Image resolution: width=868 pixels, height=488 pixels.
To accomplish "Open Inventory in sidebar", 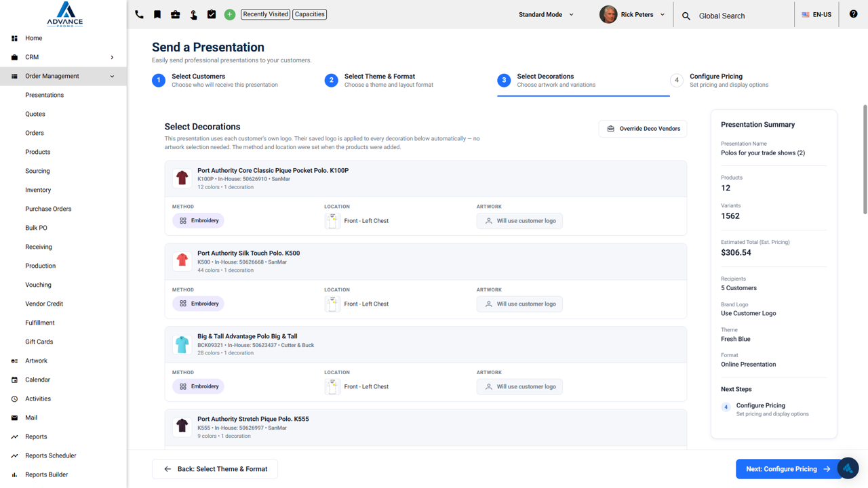I will tap(38, 190).
